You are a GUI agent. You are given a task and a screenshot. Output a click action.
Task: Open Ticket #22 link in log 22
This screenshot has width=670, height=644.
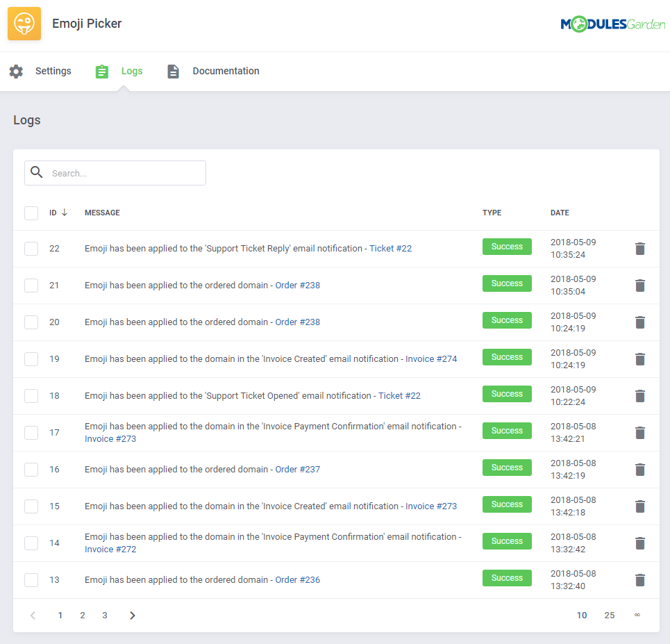click(391, 249)
